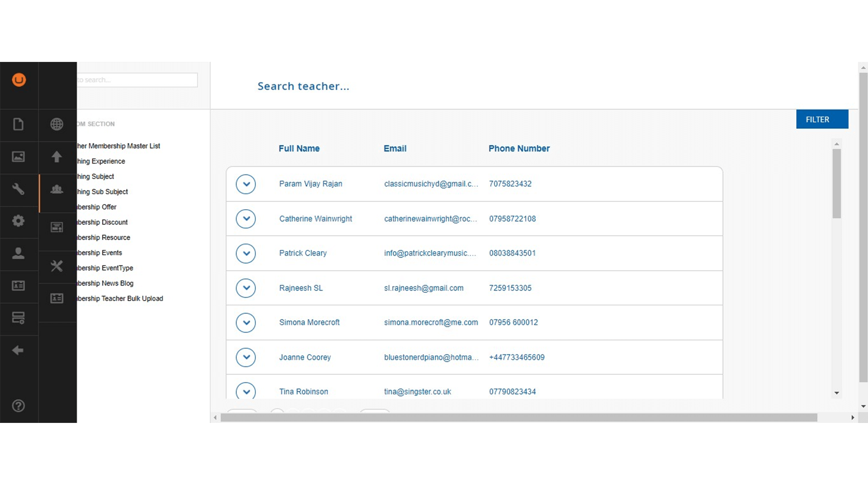Expand the Catherine Wainwright row
Screen dimensions: 868x488
pos(246,219)
